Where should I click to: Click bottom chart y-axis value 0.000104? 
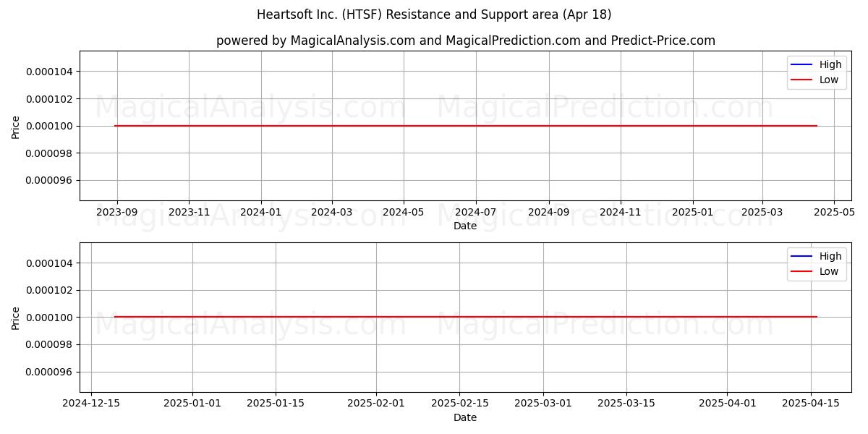[49, 263]
